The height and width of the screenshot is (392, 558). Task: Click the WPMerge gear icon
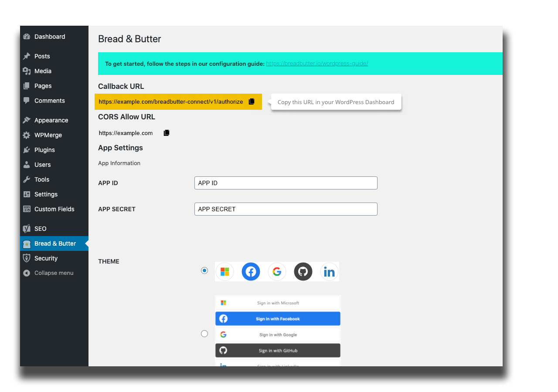coord(27,135)
